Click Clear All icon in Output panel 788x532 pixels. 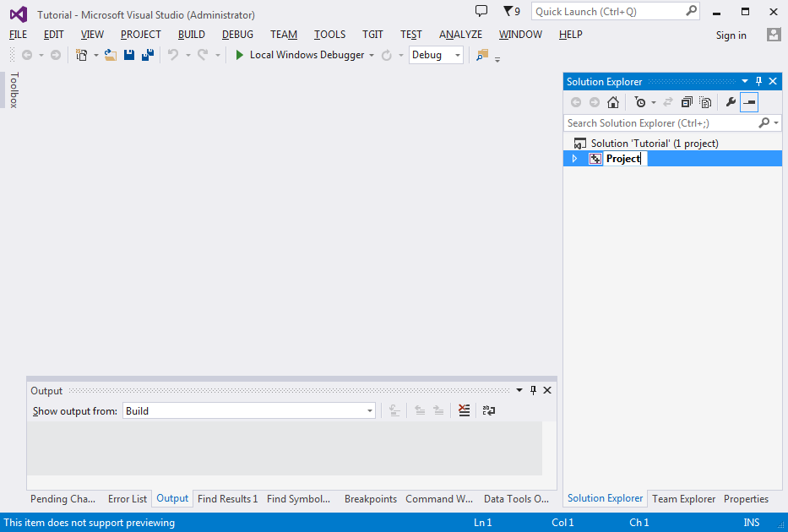coord(465,410)
